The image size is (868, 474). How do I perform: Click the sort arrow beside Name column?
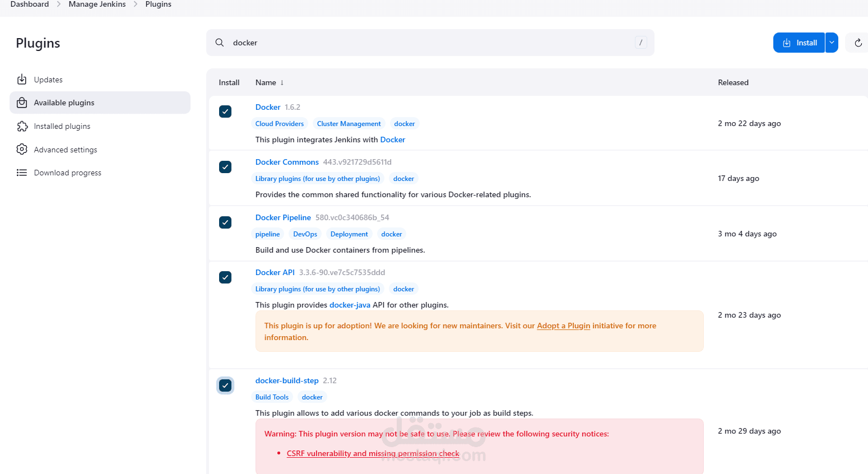click(282, 82)
